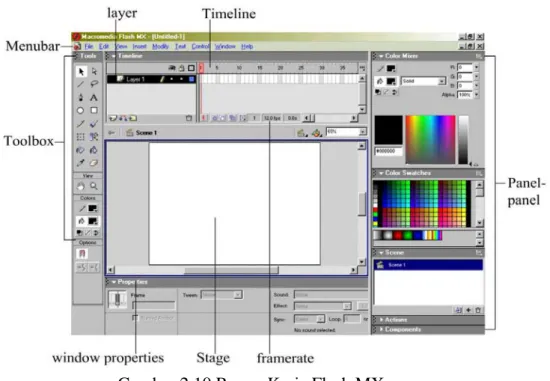
Task: Select the Oval tool
Action: 81,111
